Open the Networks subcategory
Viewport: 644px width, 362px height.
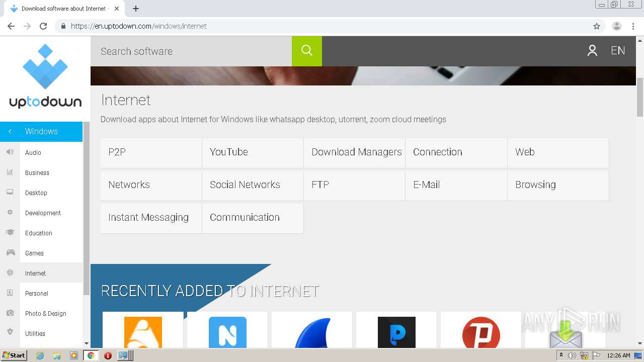151,185
